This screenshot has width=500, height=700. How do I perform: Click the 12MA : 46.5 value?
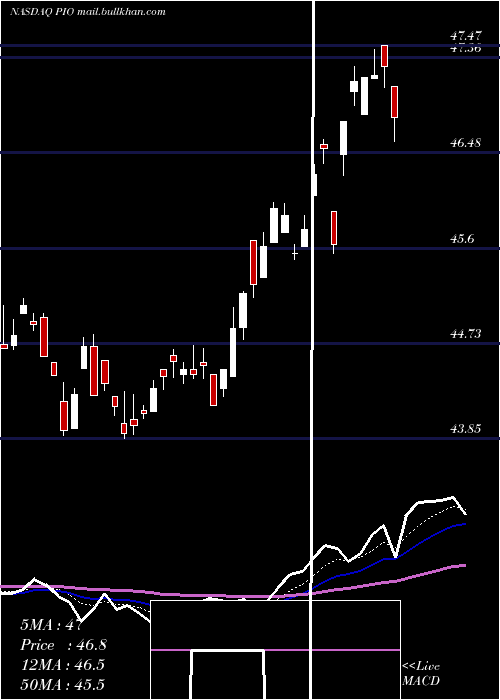(62, 665)
